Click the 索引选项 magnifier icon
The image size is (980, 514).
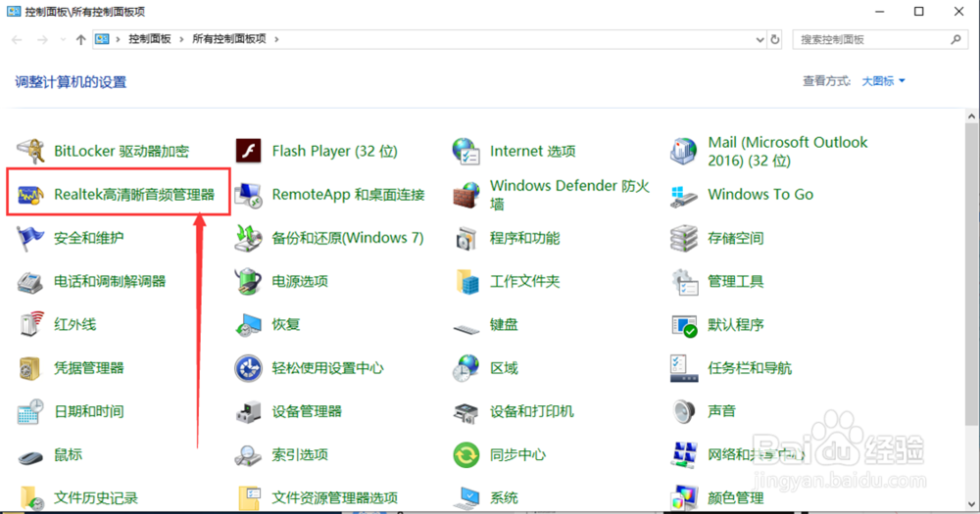[248, 455]
